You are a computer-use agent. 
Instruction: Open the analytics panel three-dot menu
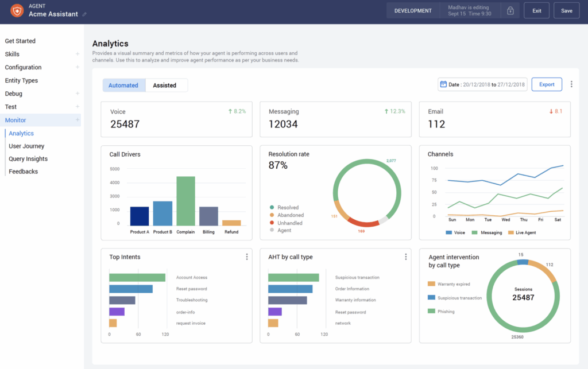click(x=571, y=84)
